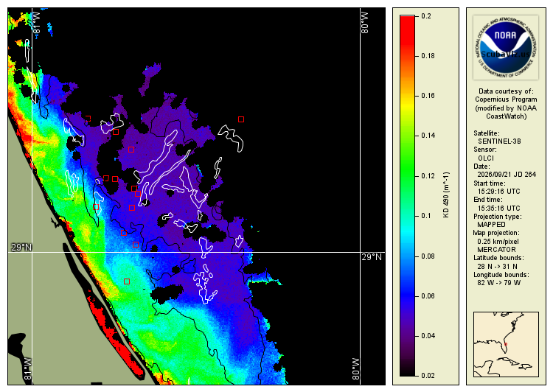This screenshot has height=392, width=553.
Task: Select the MERCATOR projection text
Action: (496, 250)
